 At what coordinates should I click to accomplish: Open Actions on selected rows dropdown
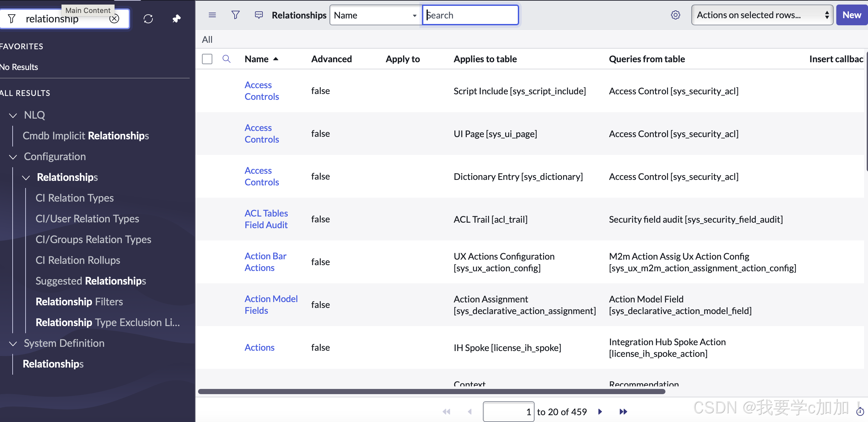(x=762, y=15)
